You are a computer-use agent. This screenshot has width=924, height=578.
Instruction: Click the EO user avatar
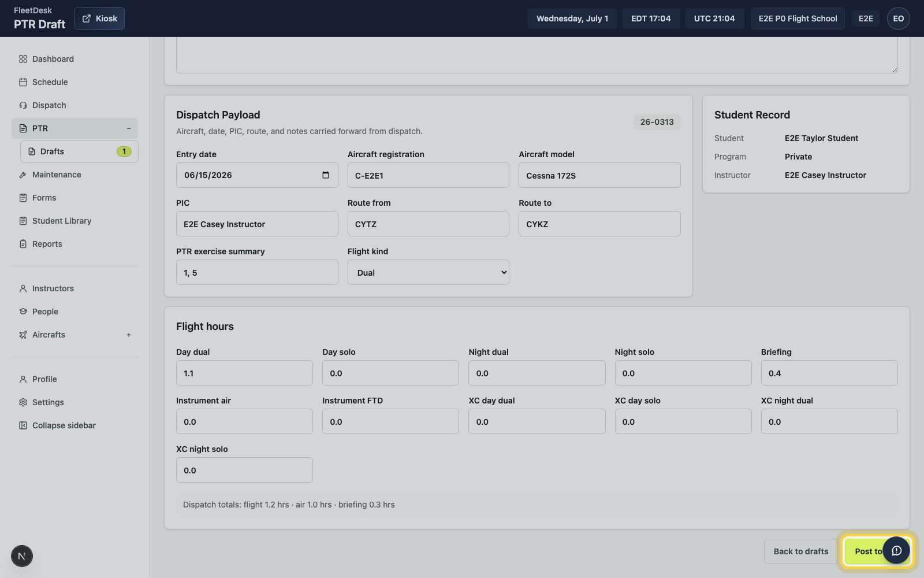pyautogui.click(x=898, y=18)
